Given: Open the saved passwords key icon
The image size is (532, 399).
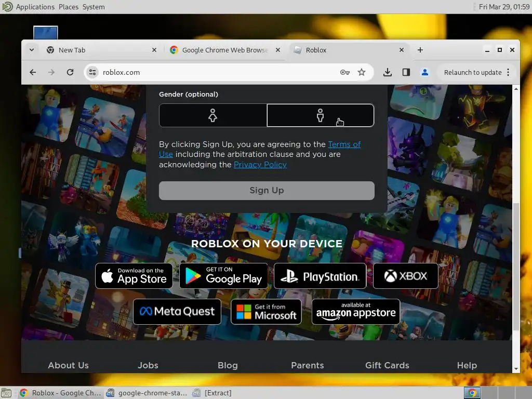Looking at the screenshot, I should 345,72.
